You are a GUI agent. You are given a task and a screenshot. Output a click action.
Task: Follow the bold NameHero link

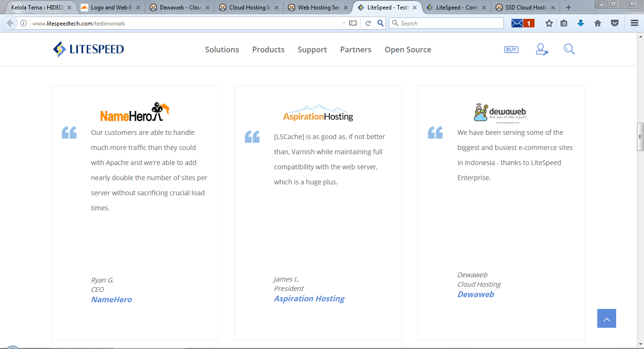pyautogui.click(x=111, y=299)
